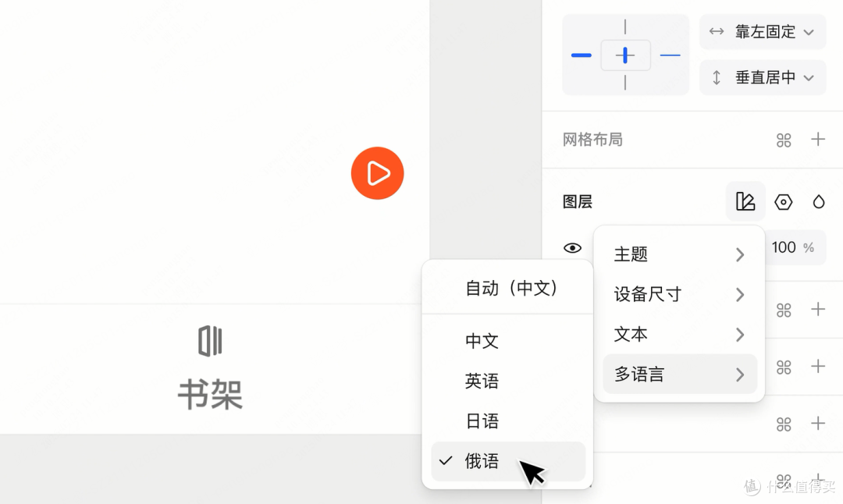Open the 多语言 submenu item

click(680, 374)
